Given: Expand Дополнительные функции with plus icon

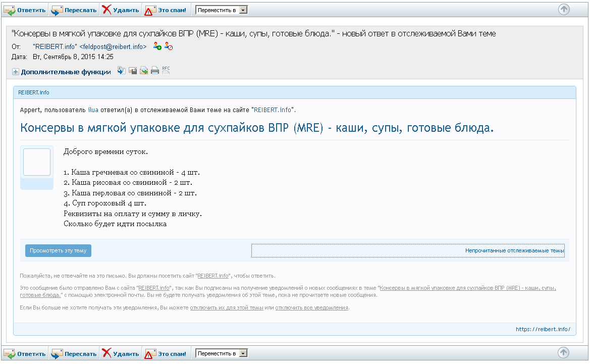Looking at the screenshot, I should pyautogui.click(x=16, y=72).
